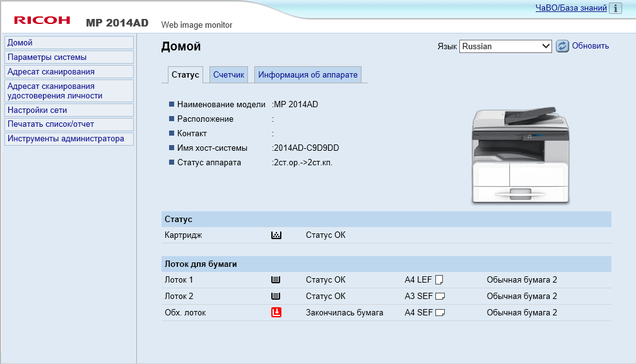Click the red out-of-paper icon for Обх. лоток
Screen dimensions: 636x364
point(276,312)
